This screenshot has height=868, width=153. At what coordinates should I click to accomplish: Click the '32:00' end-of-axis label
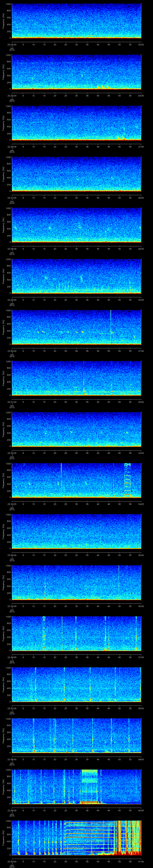click(141, 402)
